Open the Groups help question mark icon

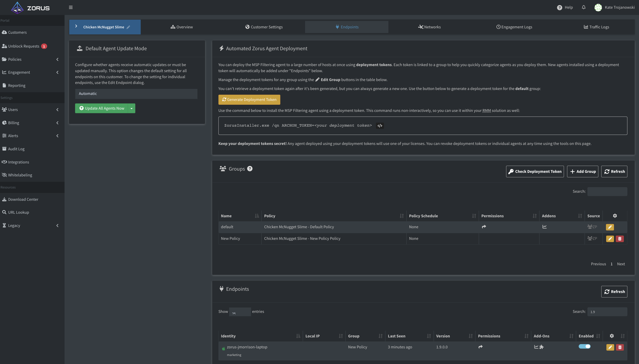point(250,169)
